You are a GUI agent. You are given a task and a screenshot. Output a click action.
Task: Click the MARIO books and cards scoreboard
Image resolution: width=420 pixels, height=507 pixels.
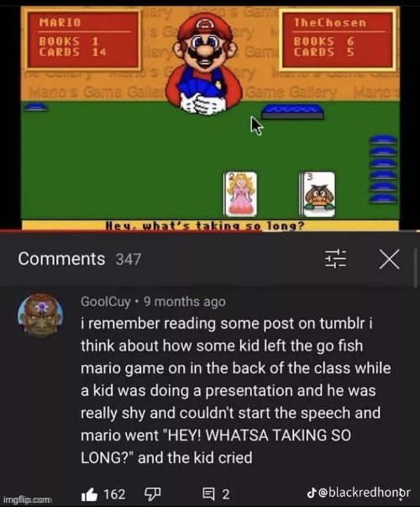coord(83,40)
